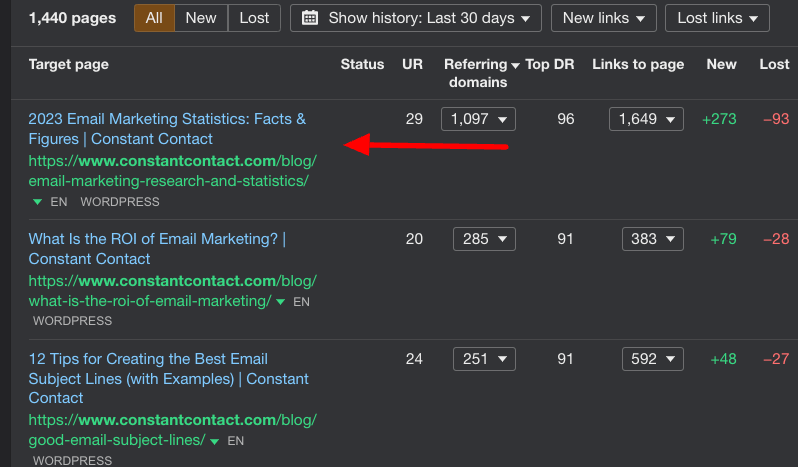Open the 285 referring domains dropdown
The image size is (798, 467).
[484, 239]
